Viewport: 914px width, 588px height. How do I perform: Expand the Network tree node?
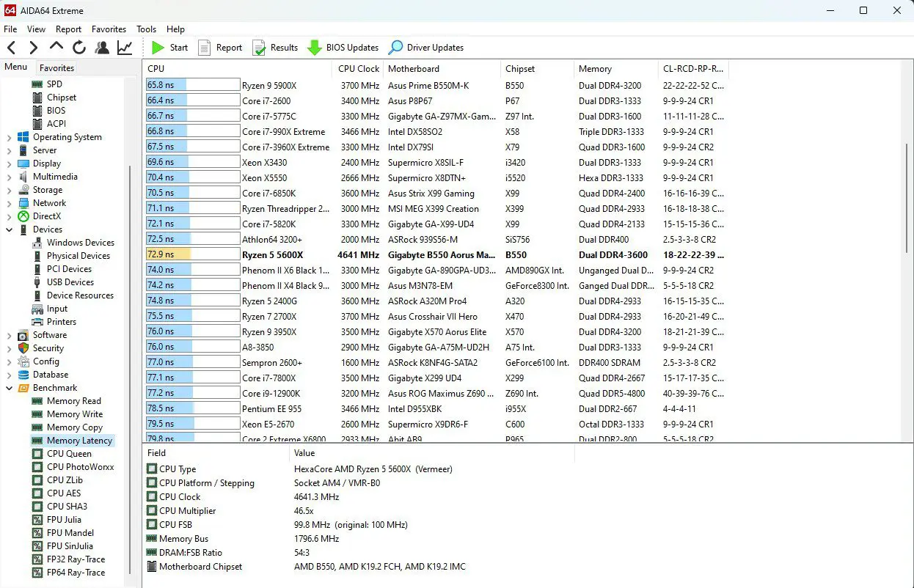click(x=9, y=203)
